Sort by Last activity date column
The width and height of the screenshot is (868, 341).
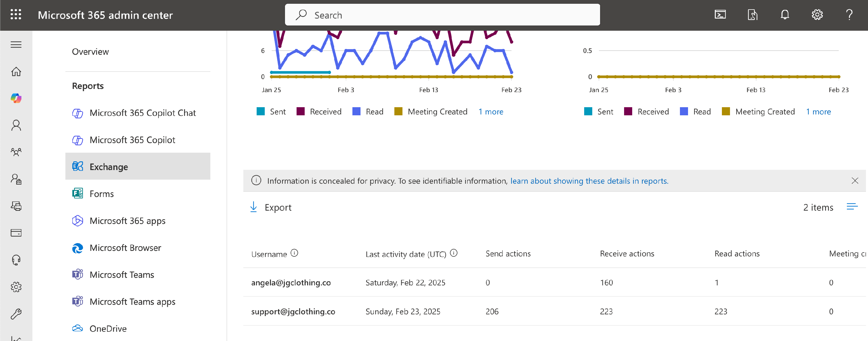406,254
